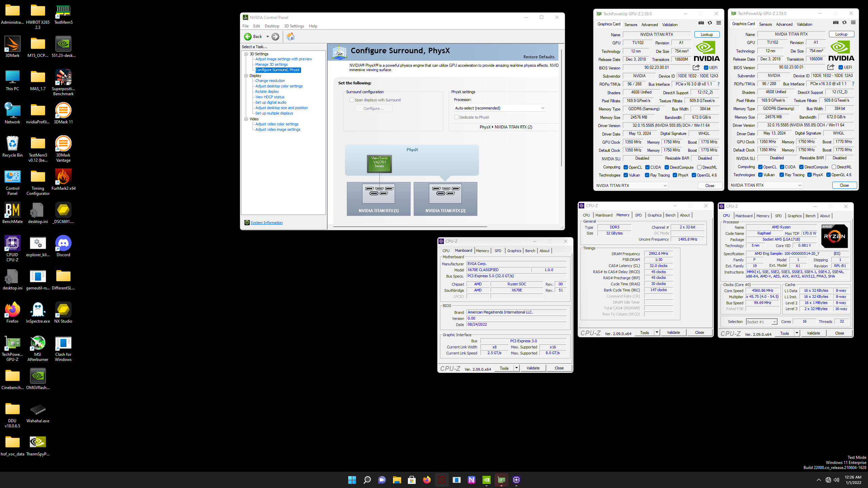Click the Back arrow in NVIDIA Control Panel
Screen dimensions: 868x488
248,37
